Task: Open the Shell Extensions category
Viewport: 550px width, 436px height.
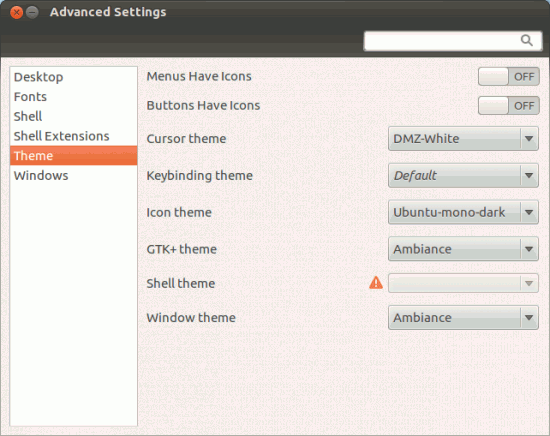Action: [x=74, y=136]
